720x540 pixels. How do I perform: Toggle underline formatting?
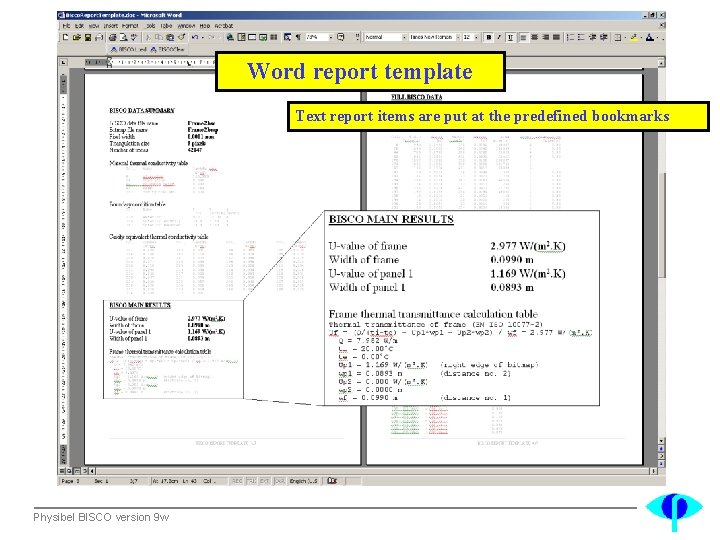click(510, 37)
